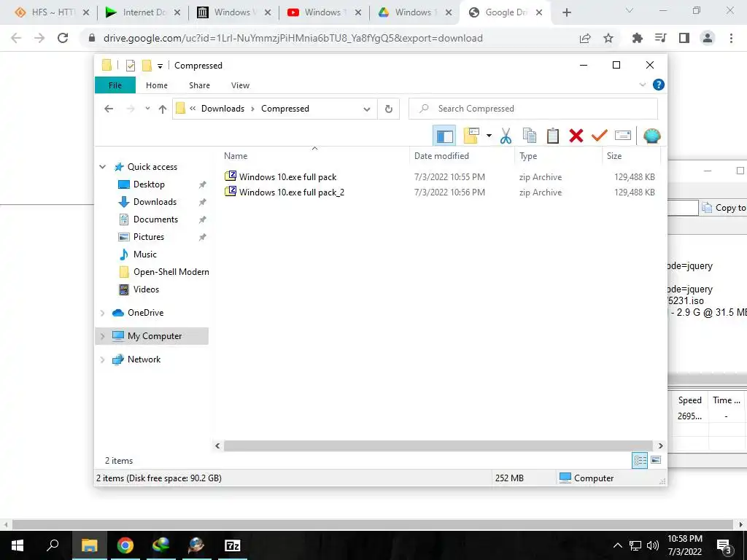Open Quick Access Toolbar customize dropdown
Image resolution: width=747 pixels, height=560 pixels.
(160, 66)
